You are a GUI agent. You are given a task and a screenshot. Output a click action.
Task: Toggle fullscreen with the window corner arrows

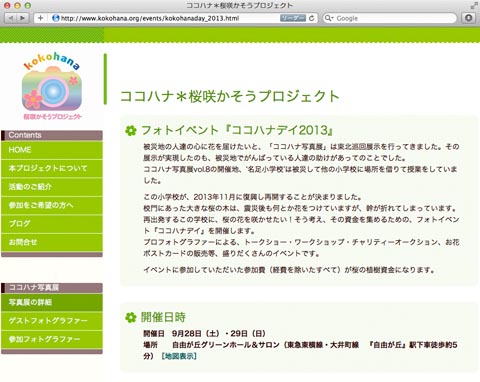(474, 5)
